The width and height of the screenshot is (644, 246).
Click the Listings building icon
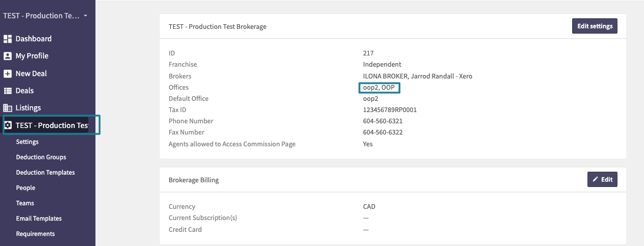click(x=8, y=108)
